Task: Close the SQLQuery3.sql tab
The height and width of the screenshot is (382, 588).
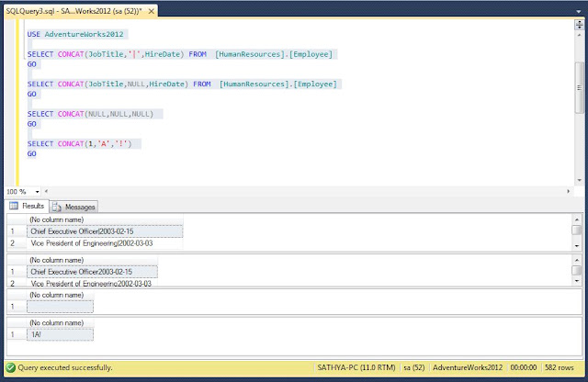Action: point(151,11)
